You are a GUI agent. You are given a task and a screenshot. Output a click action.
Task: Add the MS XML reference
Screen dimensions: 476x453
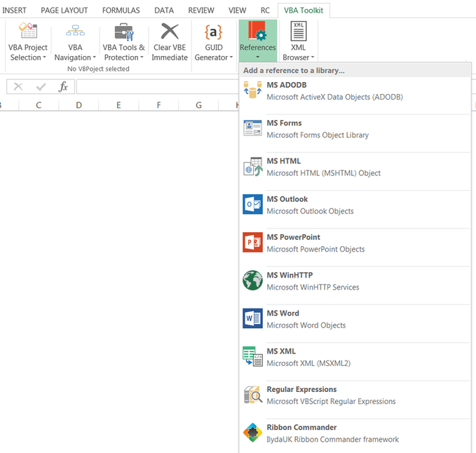[355, 362]
